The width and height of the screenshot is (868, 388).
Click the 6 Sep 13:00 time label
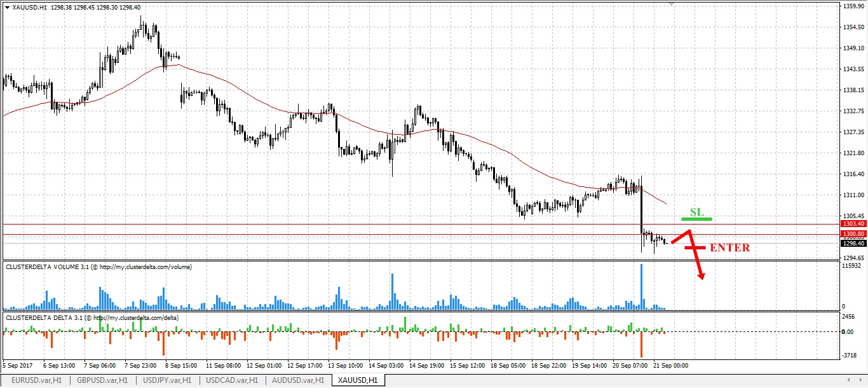click(59, 366)
